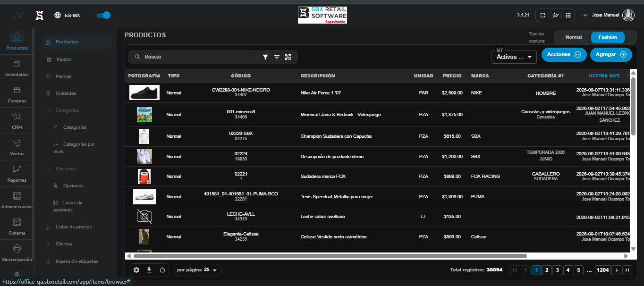Open the Reportes chart icon

[17, 169]
